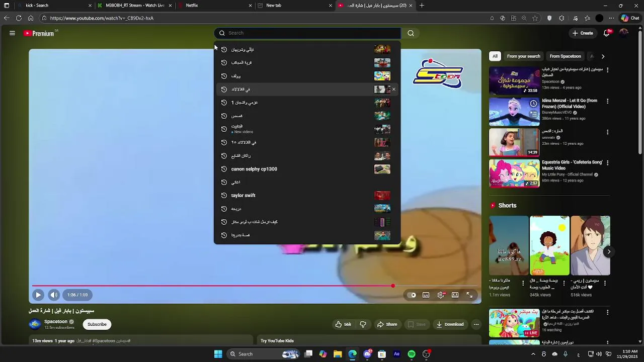Image resolution: width=644 pixels, height=362 pixels.
Task: Select the 'All' filter chip
Action: pos(495,56)
